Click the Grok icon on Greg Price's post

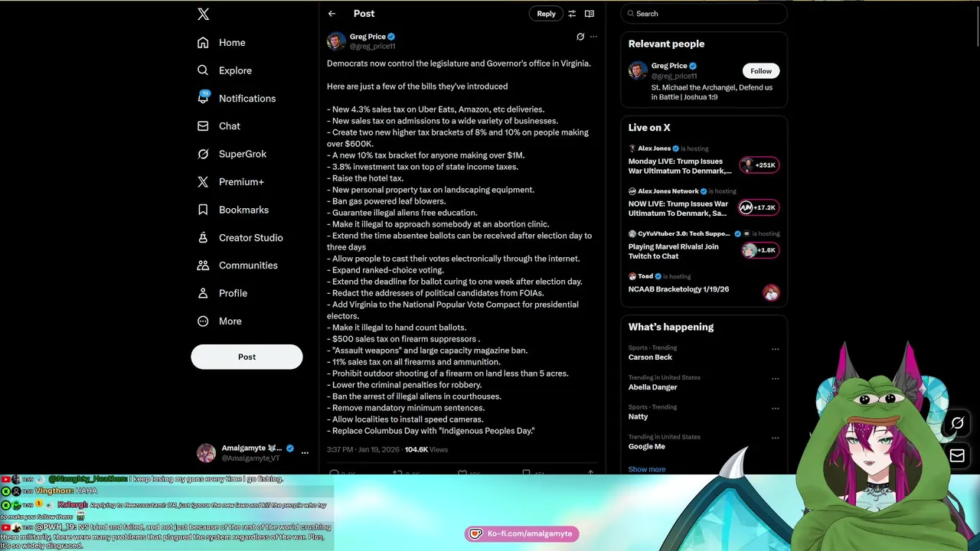580,37
